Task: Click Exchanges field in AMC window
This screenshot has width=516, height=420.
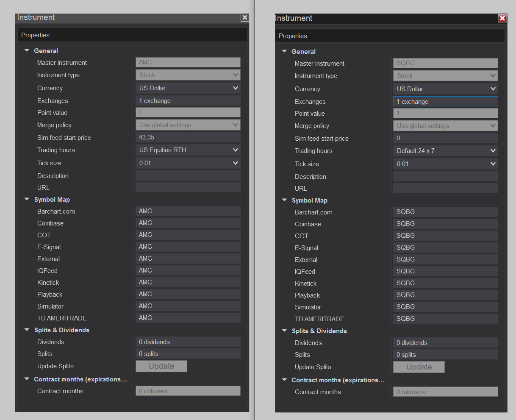Action: click(188, 101)
